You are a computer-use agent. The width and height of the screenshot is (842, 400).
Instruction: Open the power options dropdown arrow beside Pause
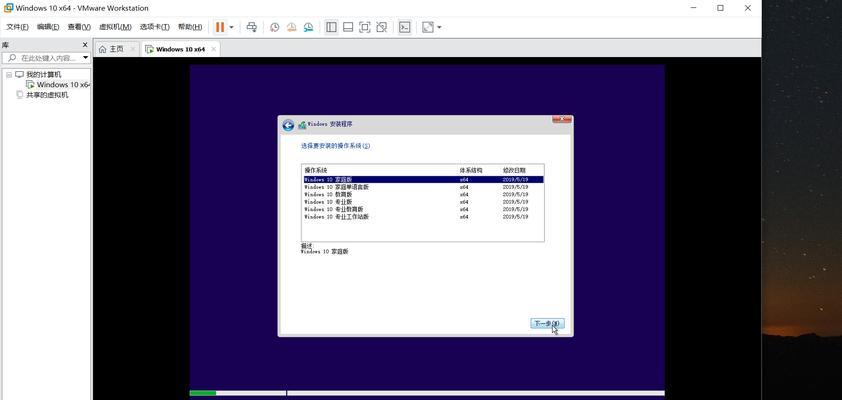click(x=231, y=27)
